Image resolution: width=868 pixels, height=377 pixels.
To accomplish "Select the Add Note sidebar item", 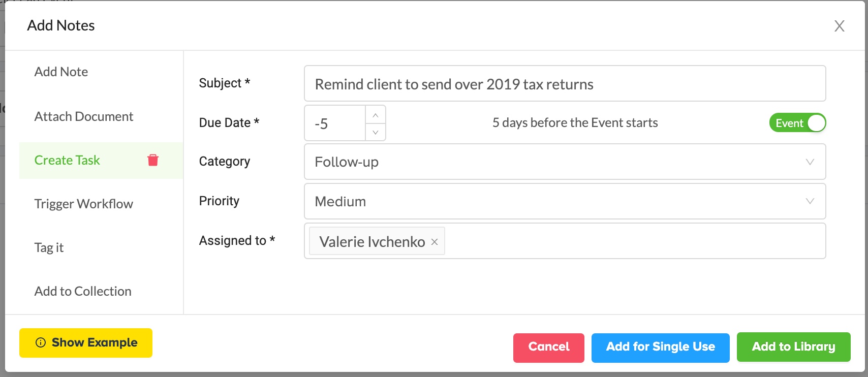I will point(61,72).
